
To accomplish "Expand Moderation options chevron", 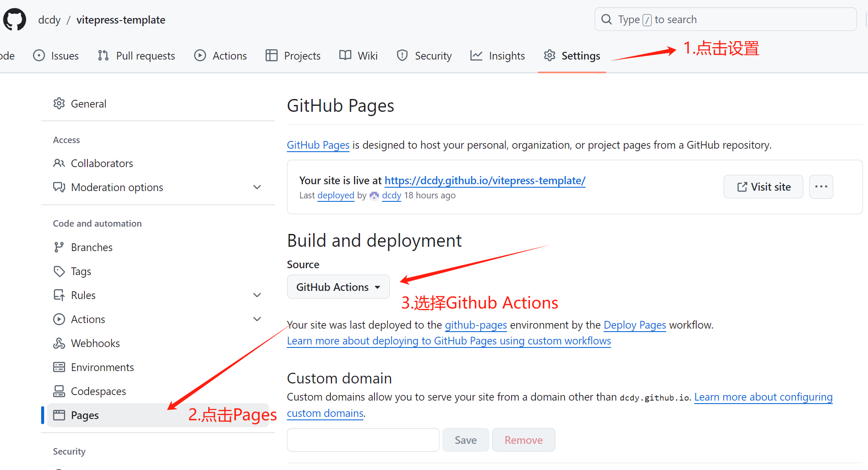I will click(x=257, y=187).
